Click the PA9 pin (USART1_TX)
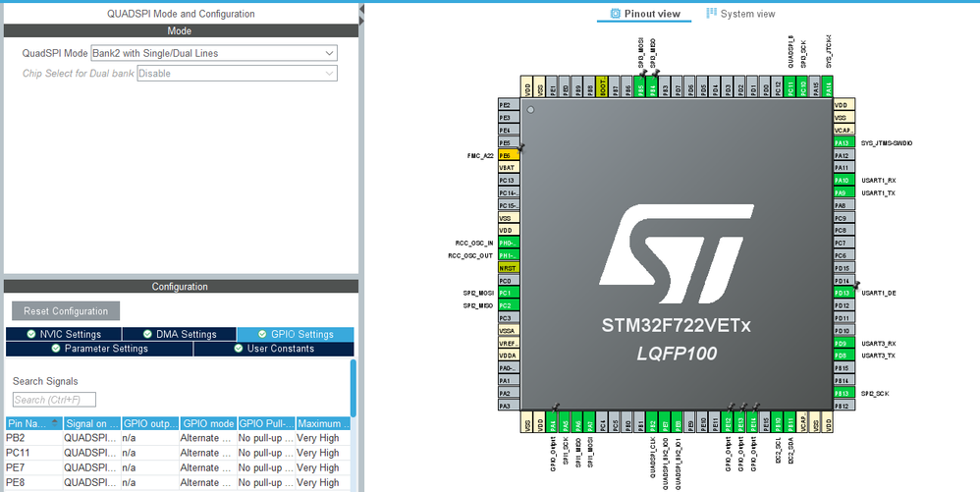980x492 pixels. [x=844, y=192]
